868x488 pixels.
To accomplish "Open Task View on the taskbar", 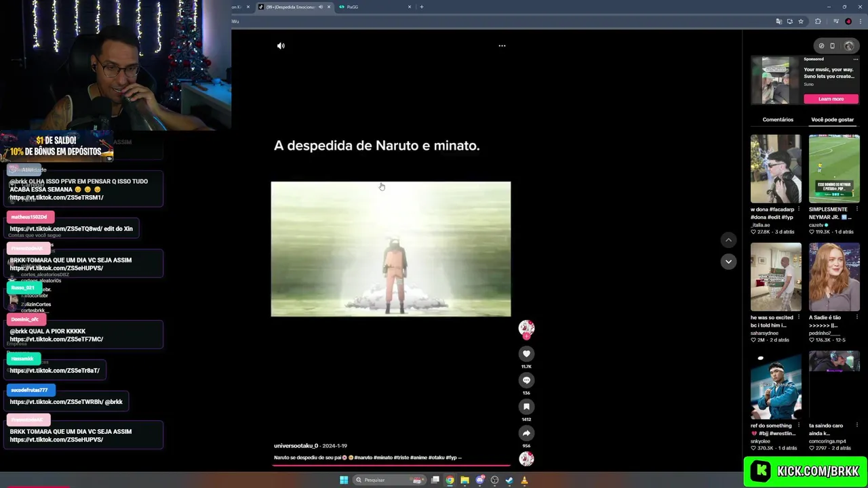I will [435, 480].
